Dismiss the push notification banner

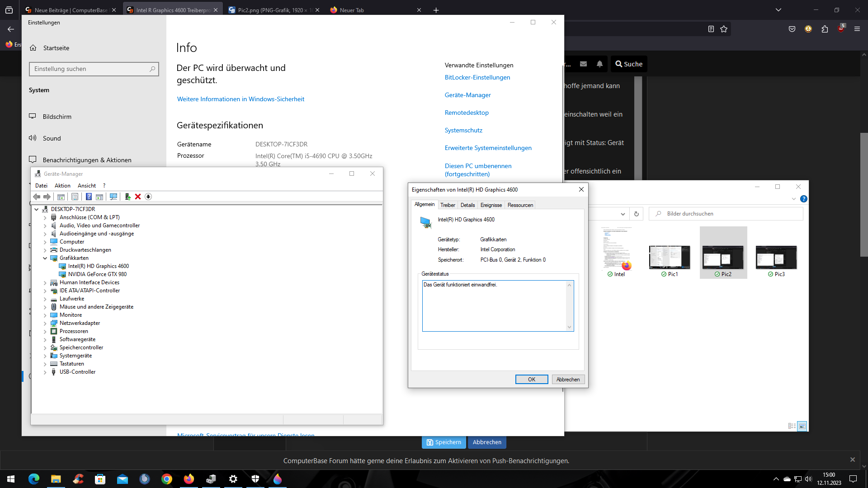853,460
